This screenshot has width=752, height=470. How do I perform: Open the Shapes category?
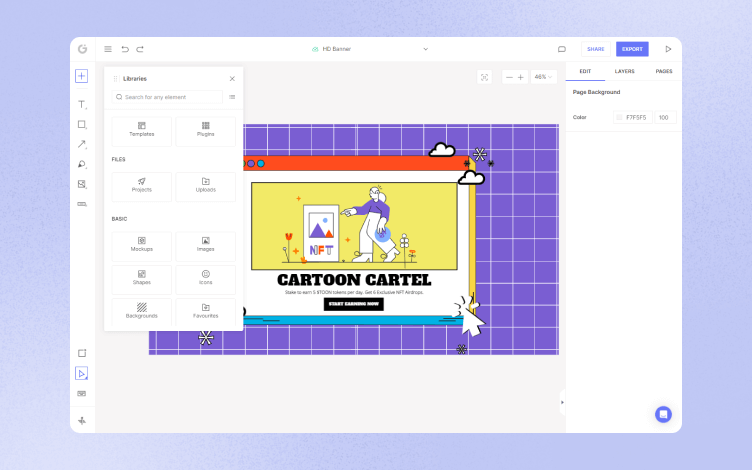(x=141, y=280)
